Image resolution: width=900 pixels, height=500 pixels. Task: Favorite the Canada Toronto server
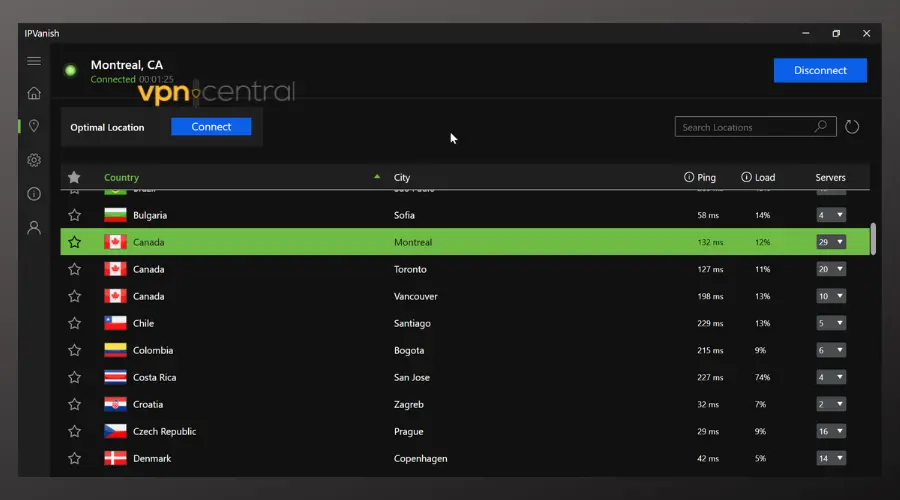click(74, 269)
